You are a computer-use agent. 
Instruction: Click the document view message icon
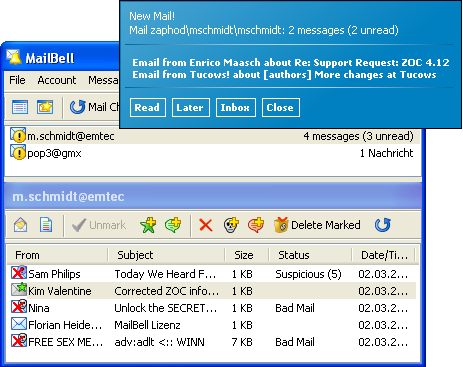pyautogui.click(x=46, y=225)
